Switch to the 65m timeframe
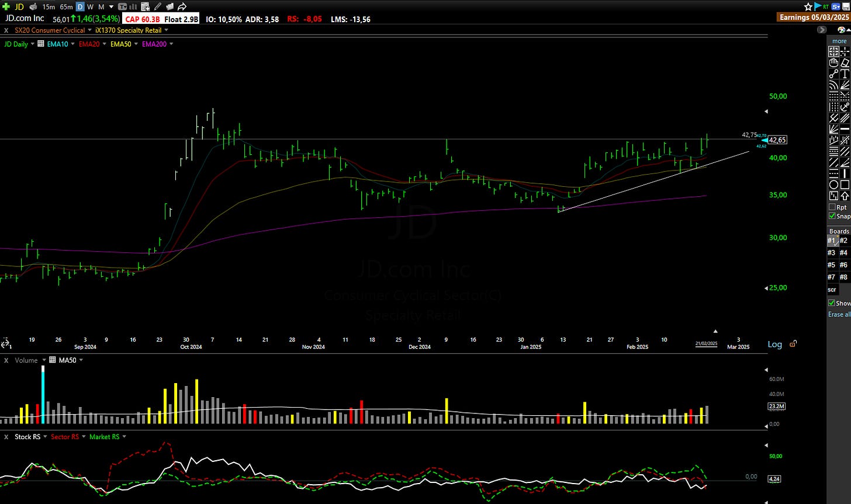851x504 pixels. pos(66,6)
